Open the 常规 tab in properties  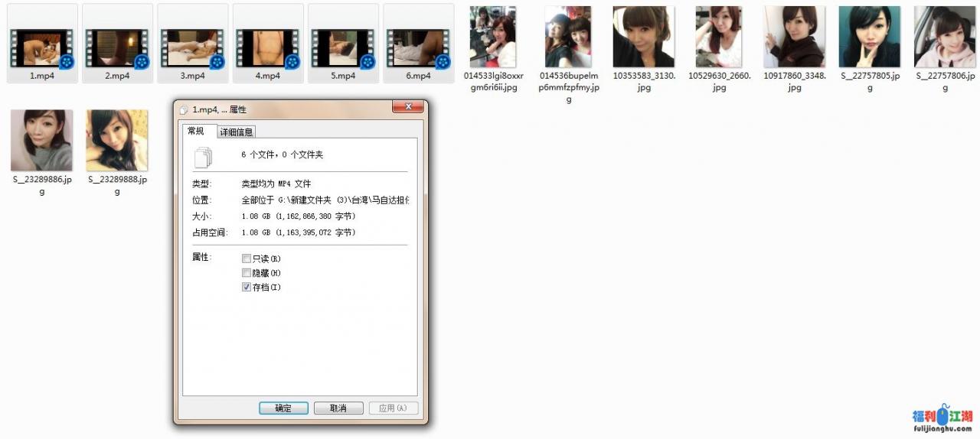pyautogui.click(x=196, y=132)
